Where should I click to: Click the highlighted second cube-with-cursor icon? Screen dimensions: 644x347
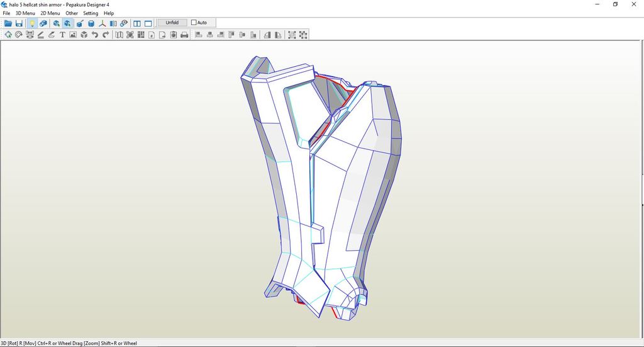tap(67, 23)
